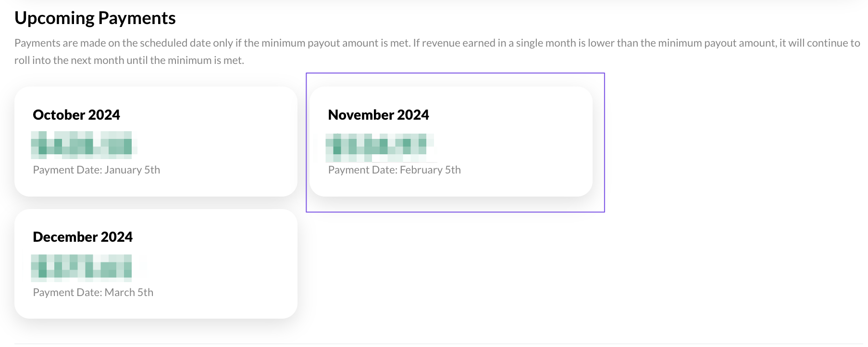Click the blurred amount under November 2024
This screenshot has width=868, height=347.
377,147
